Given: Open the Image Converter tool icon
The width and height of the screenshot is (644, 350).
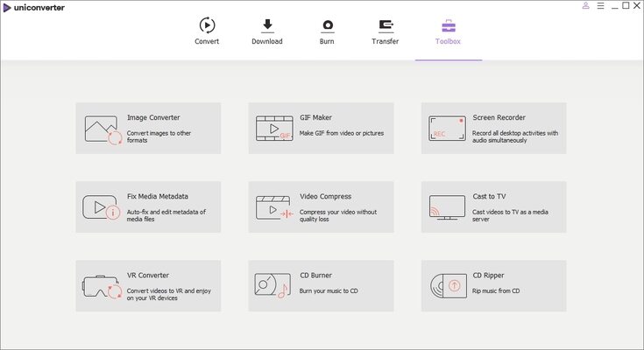Looking at the screenshot, I should click(103, 130).
